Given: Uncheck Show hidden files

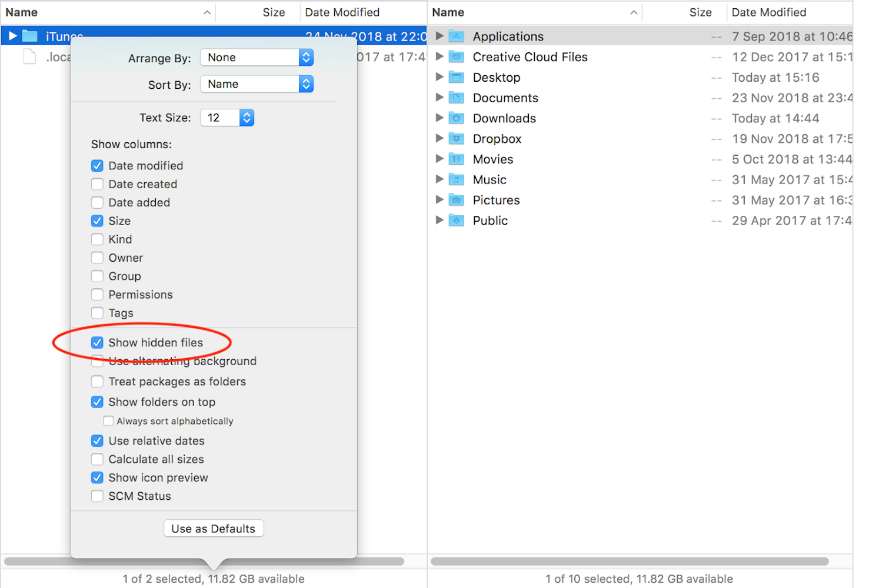Looking at the screenshot, I should click(97, 342).
